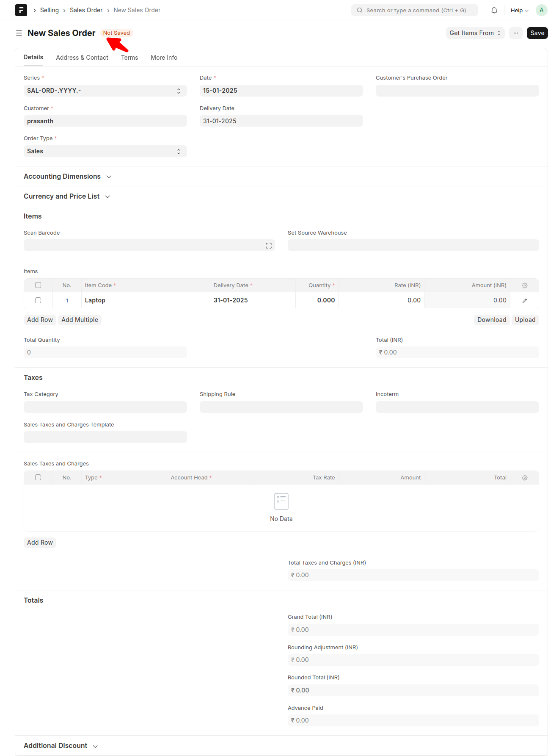Click Set Source Warehouse field
Viewport: 548px width, 756px height.
coord(413,245)
